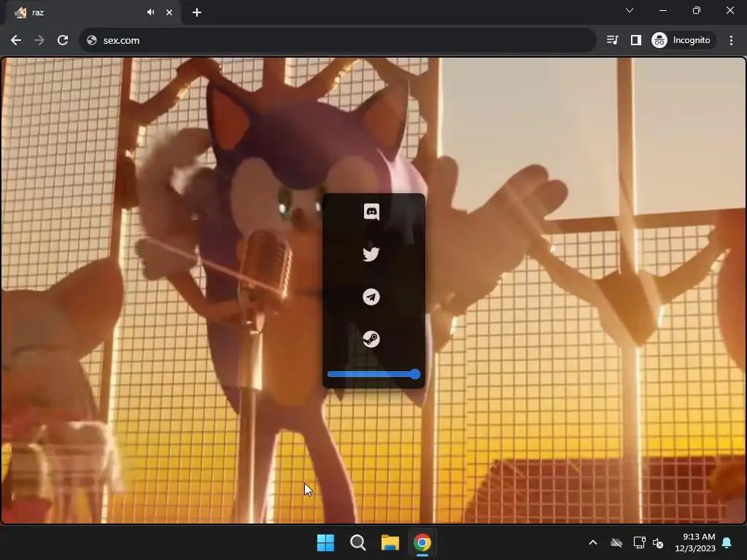
Task: Mute the tab via speaker icon
Action: tap(150, 12)
